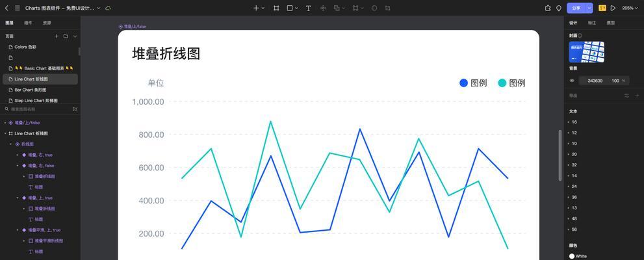Click the boolean operation icon
The image size is (644, 260).
pyautogui.click(x=337, y=8)
